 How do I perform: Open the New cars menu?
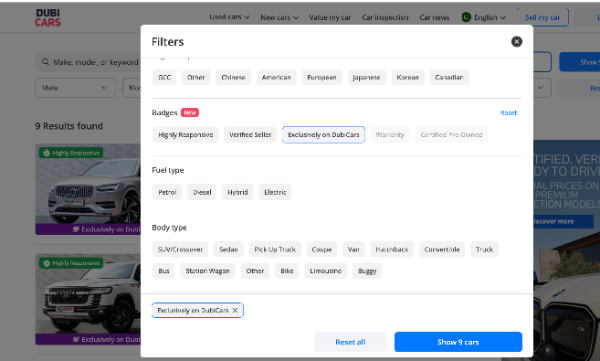click(279, 17)
